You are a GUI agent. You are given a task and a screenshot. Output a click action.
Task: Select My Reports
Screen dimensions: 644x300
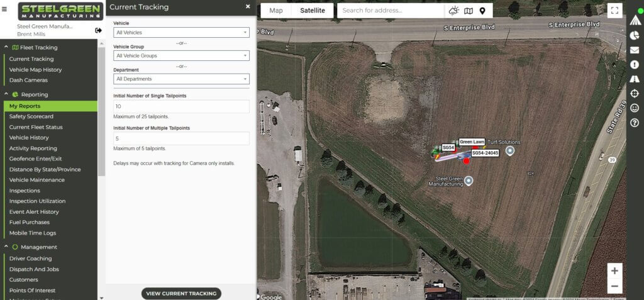tap(50, 106)
